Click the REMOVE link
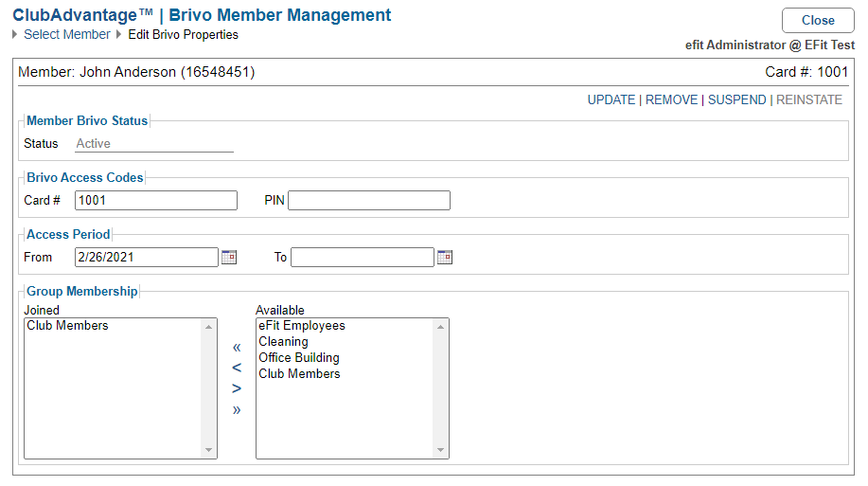The width and height of the screenshot is (868, 486). coord(671,99)
